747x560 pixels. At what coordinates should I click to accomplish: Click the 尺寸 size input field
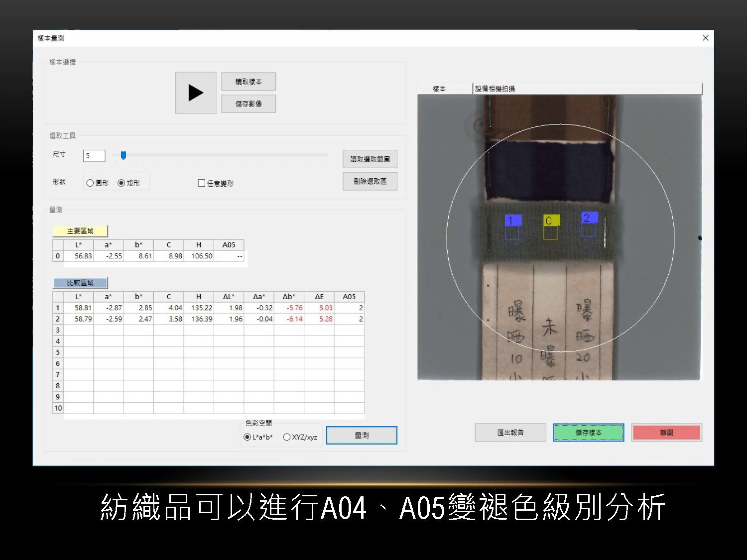(x=94, y=156)
